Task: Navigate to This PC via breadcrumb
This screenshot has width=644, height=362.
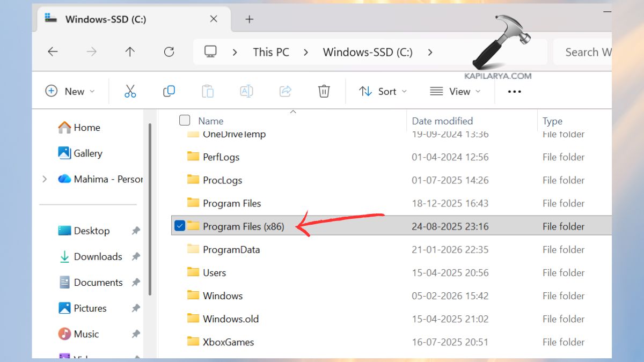Action: (x=270, y=51)
